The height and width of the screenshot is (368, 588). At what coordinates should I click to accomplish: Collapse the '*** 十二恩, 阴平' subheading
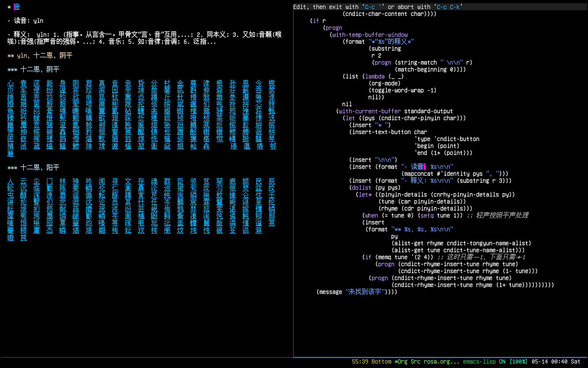click(x=33, y=70)
